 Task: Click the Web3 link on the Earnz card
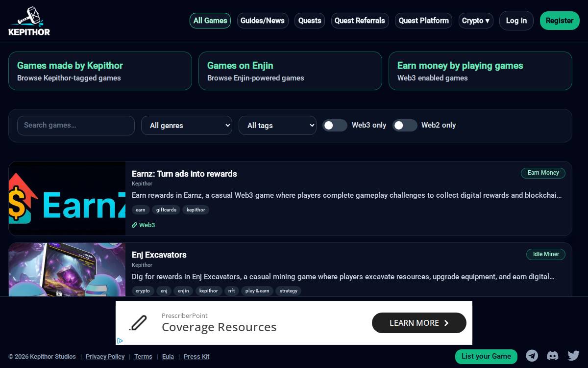point(143,225)
